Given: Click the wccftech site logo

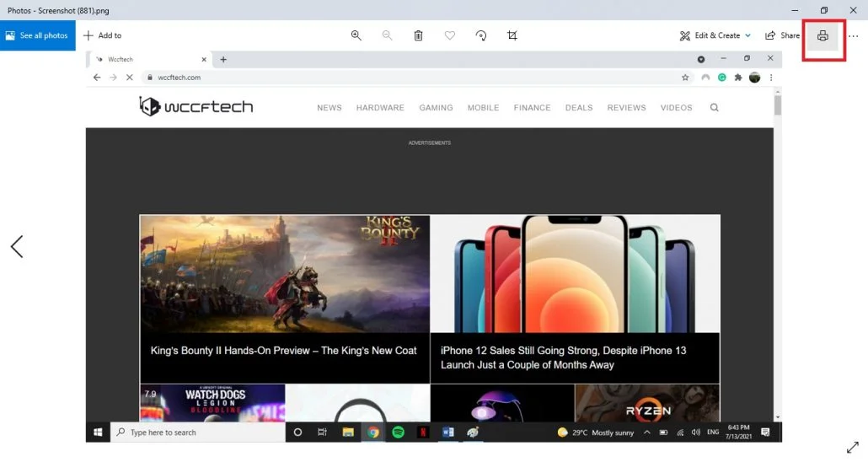Looking at the screenshot, I should click(x=196, y=106).
